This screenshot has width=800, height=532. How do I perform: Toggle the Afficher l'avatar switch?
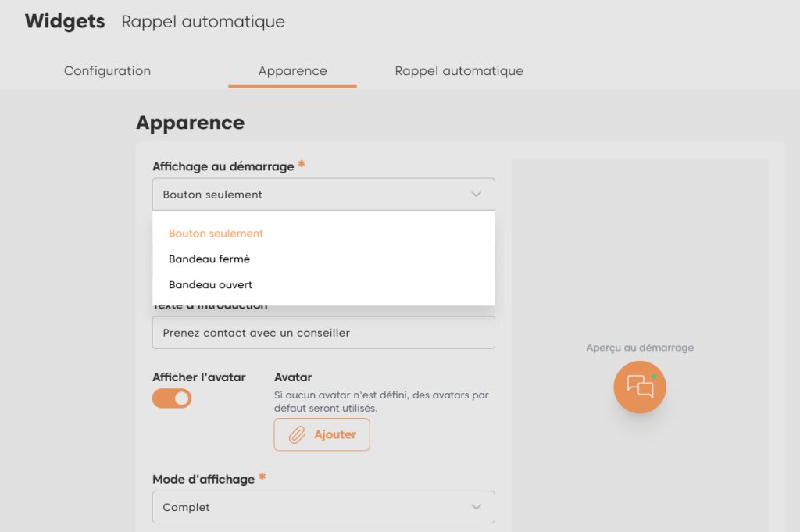(x=172, y=398)
